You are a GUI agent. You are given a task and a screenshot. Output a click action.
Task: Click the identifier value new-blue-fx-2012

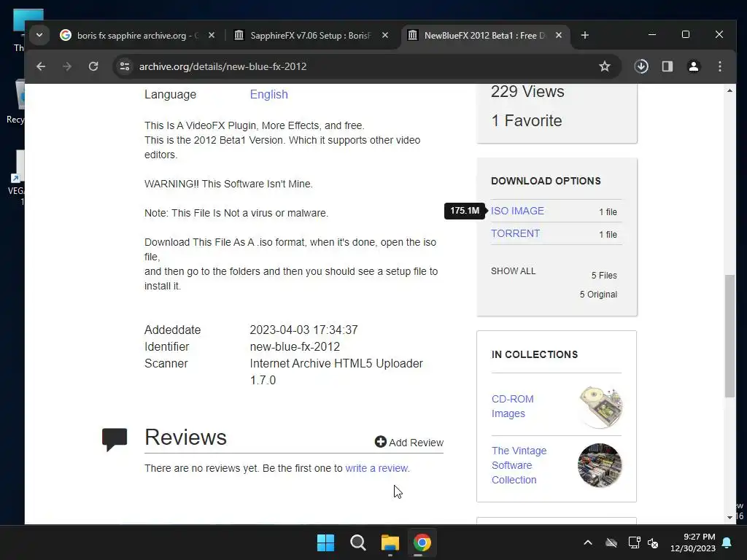pyautogui.click(x=295, y=346)
